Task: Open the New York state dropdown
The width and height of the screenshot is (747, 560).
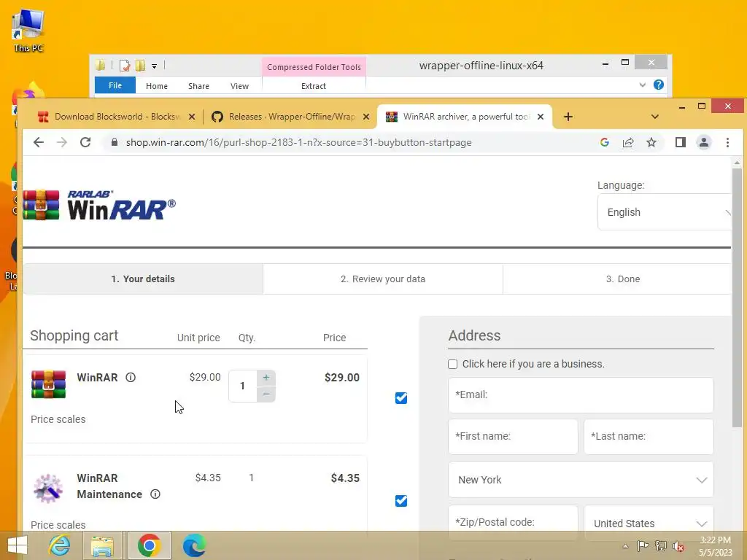Action: click(581, 480)
